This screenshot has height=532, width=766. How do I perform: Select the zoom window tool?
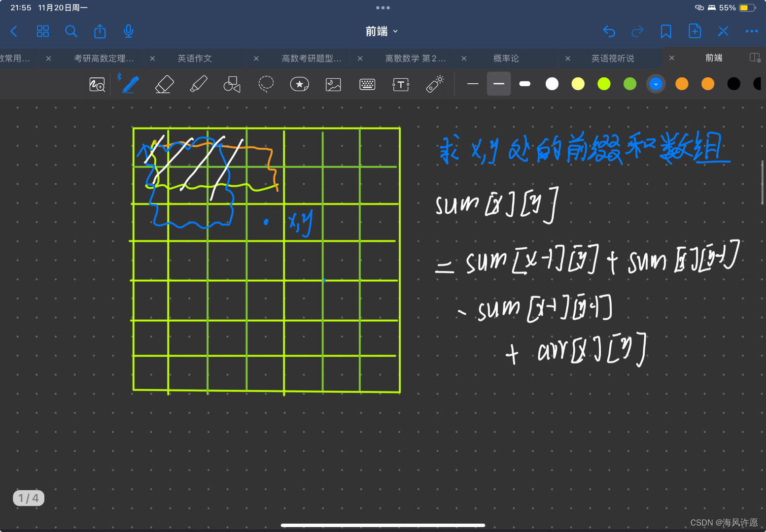click(x=97, y=85)
